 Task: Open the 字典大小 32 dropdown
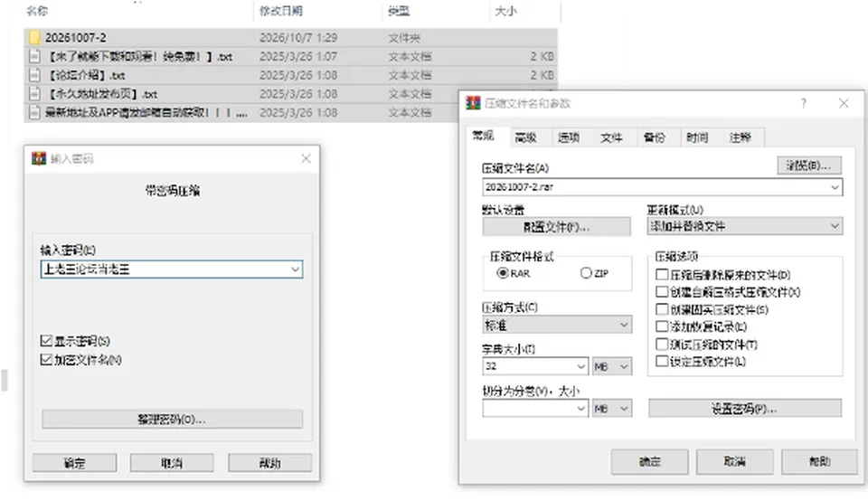point(580,366)
